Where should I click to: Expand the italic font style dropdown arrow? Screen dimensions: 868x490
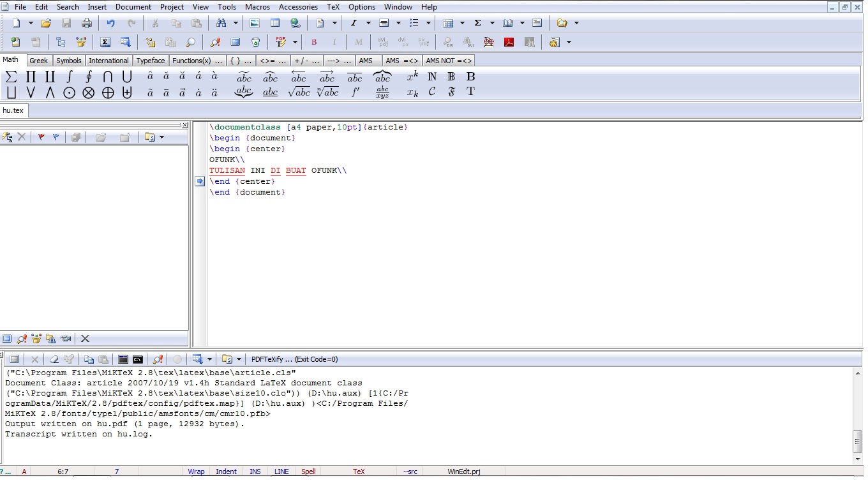(x=368, y=24)
